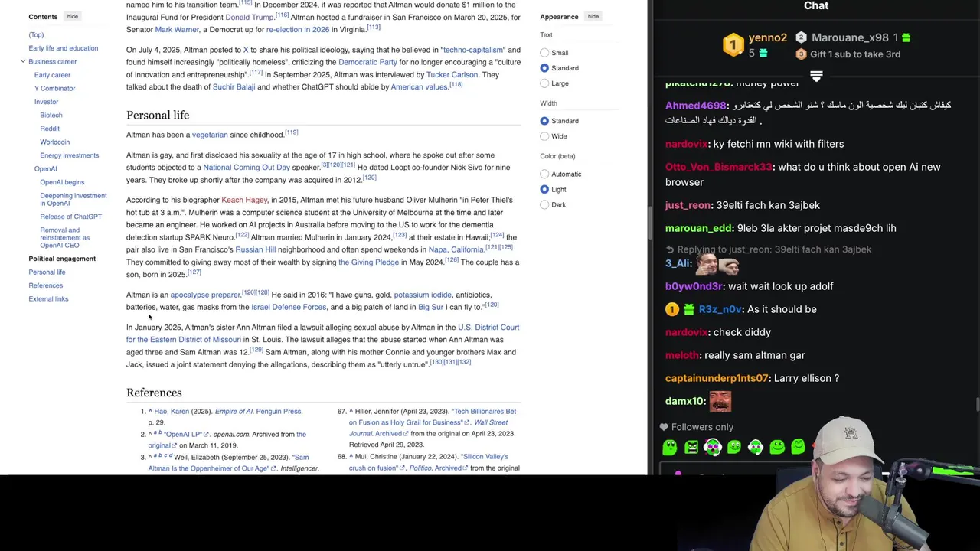Click username captainunderp1nts07 in chat

pos(717,378)
